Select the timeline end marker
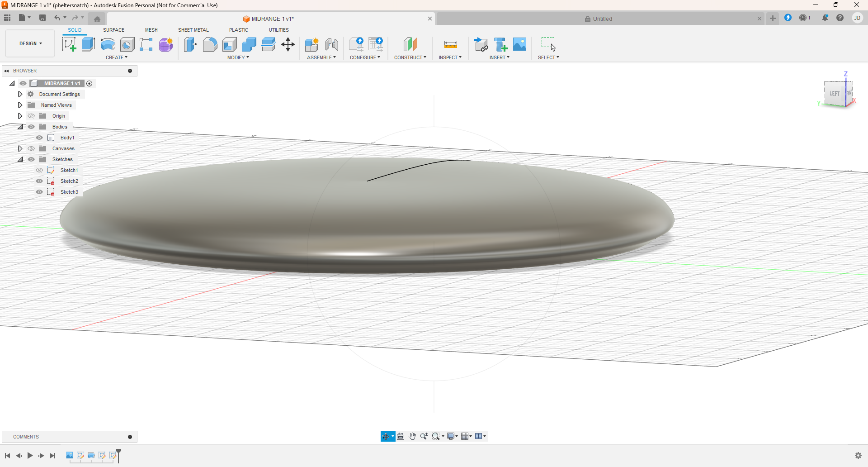Screen dimensions: 868x467 pos(118,455)
